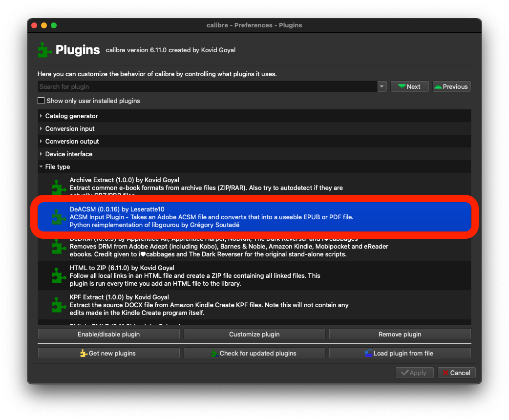Click the green down arrow on Next
Viewport: 509px width, 420px height.
(x=402, y=86)
